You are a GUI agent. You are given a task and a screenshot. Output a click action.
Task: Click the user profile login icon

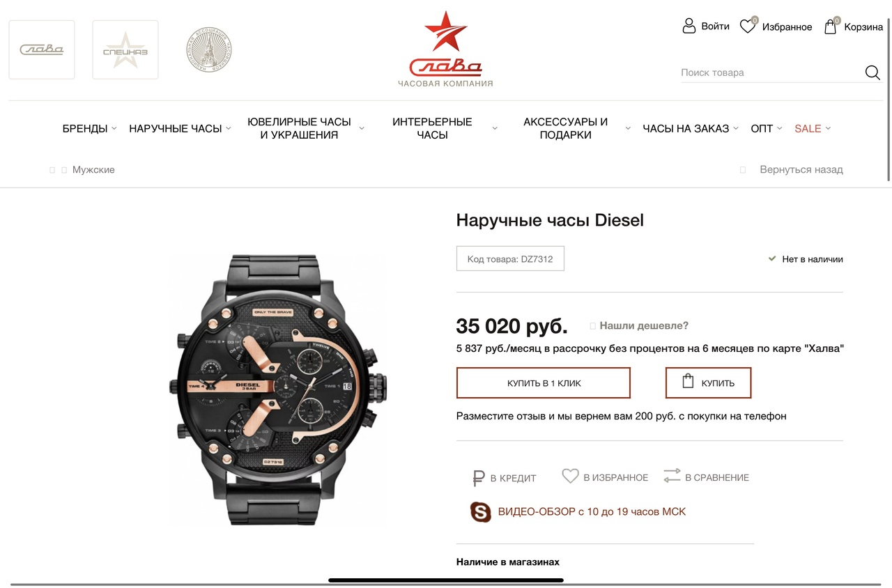689,26
